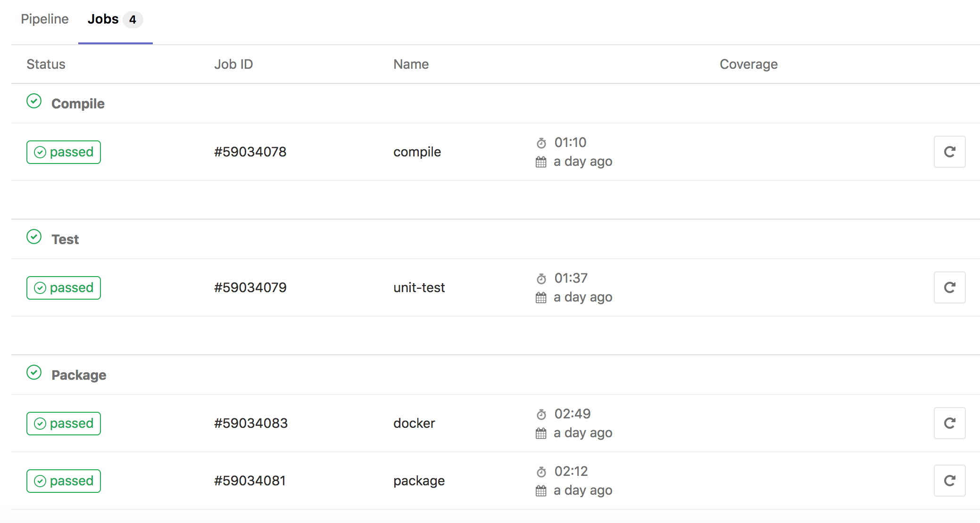Retry the docker job

click(x=949, y=423)
